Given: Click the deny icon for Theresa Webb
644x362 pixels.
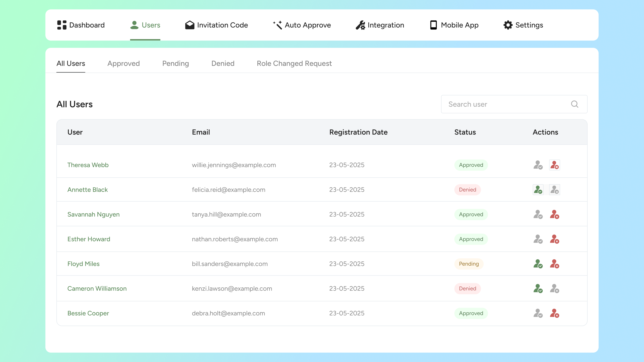Looking at the screenshot, I should (554, 165).
